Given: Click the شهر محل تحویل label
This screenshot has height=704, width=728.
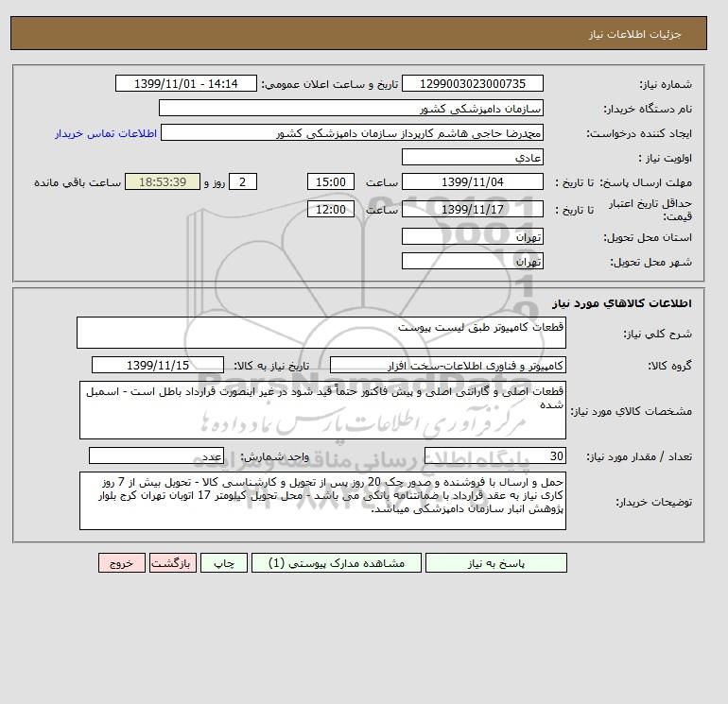Looking at the screenshot, I should click(650, 262).
